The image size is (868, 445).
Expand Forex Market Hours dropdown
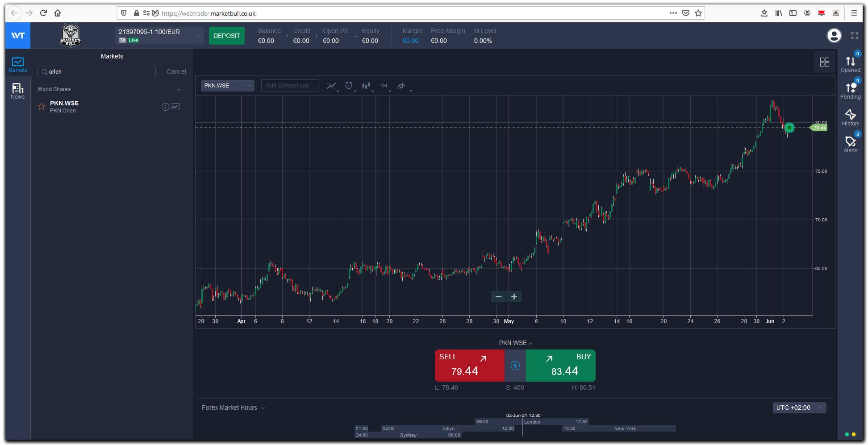pos(233,408)
